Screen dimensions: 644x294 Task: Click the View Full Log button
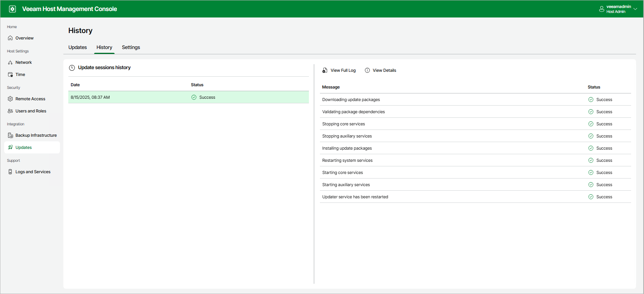tap(339, 70)
